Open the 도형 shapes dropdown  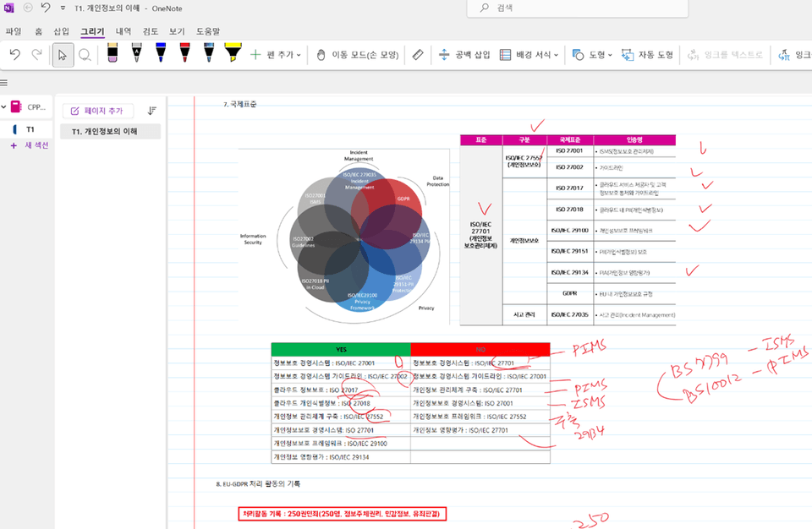tap(592, 54)
